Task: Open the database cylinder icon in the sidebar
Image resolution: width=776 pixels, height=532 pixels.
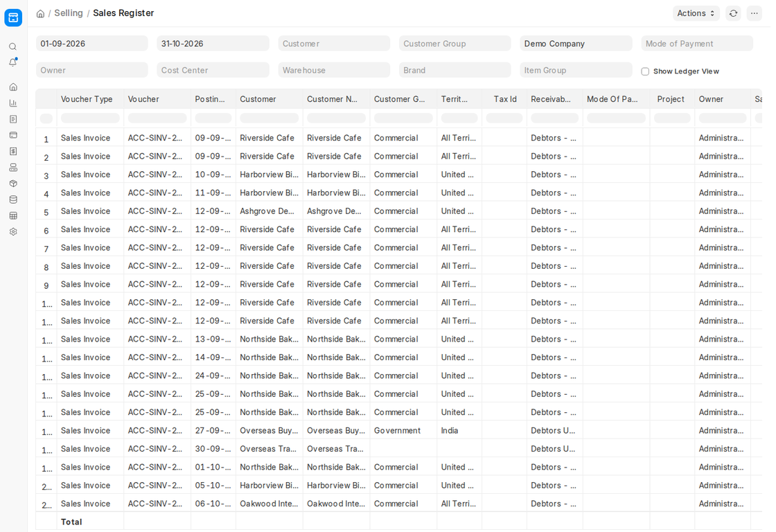Action: 13,199
